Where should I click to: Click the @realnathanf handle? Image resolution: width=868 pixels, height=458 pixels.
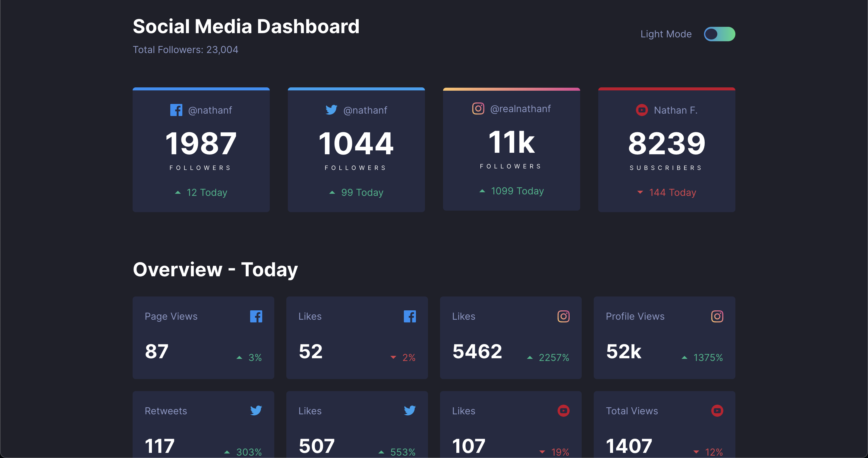520,109
